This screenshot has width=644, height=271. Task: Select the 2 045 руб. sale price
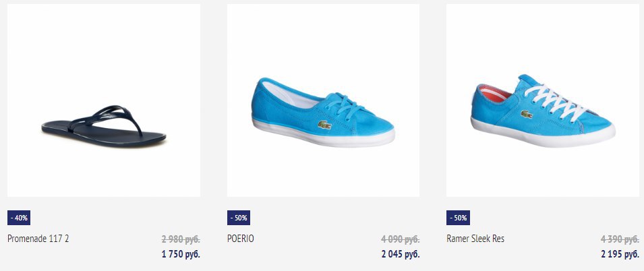click(401, 254)
